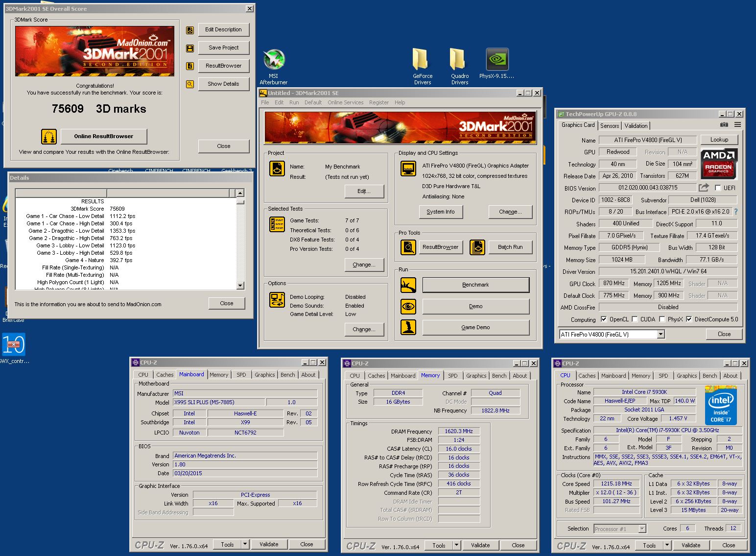The height and width of the screenshot is (556, 756).
Task: Click Change button under Options section
Action: [x=364, y=329]
